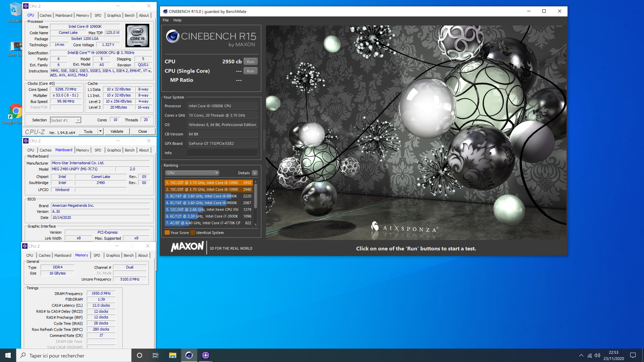Image resolution: width=644 pixels, height=362 pixels.
Task: Switch to Caches tab in top CPU-Z window
Action: click(45, 15)
